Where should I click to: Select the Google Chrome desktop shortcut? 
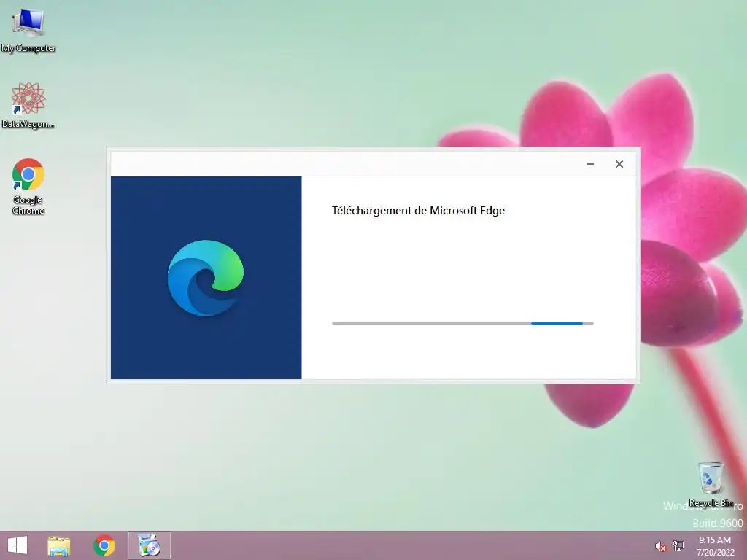pyautogui.click(x=28, y=186)
